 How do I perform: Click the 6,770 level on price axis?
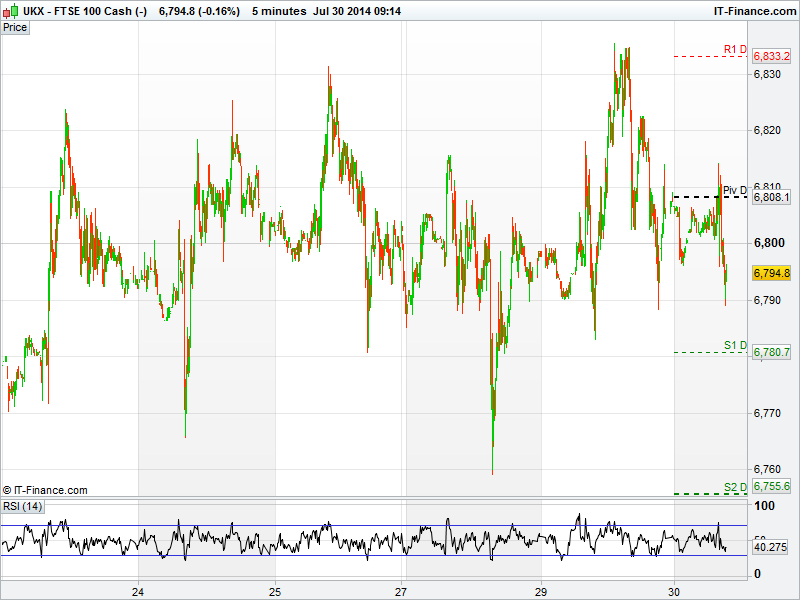coord(767,412)
